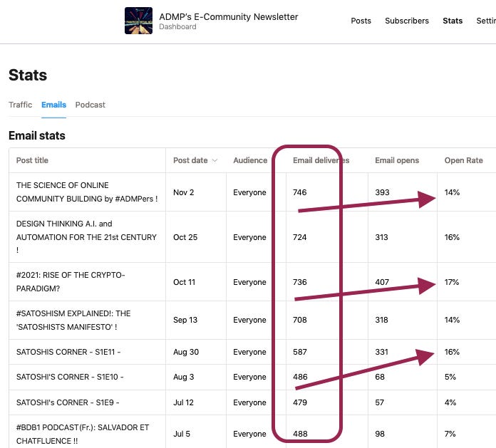This screenshot has height=448, width=496.
Task: Click email opens value 393
Action: pos(382,192)
